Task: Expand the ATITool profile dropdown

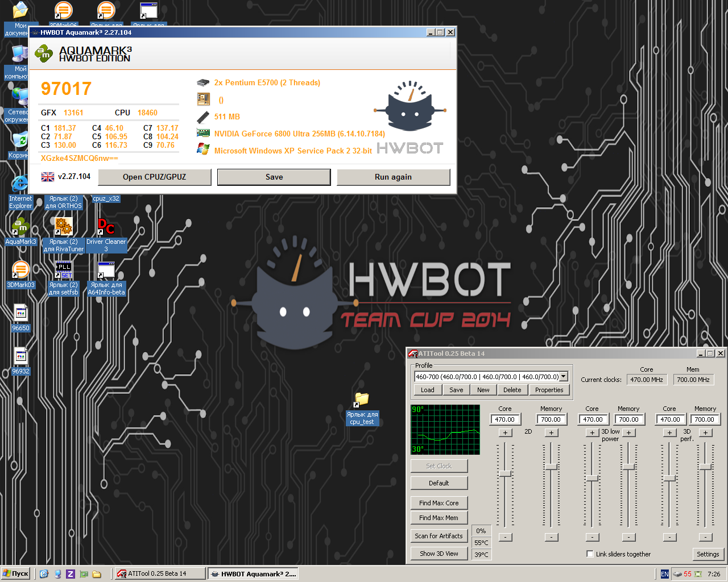Action: click(x=563, y=376)
